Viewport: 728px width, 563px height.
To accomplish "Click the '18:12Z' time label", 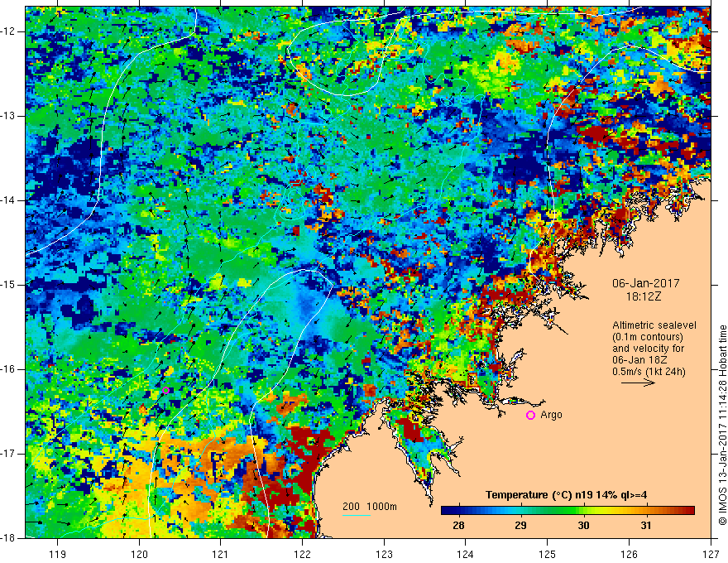I will pyautogui.click(x=643, y=296).
